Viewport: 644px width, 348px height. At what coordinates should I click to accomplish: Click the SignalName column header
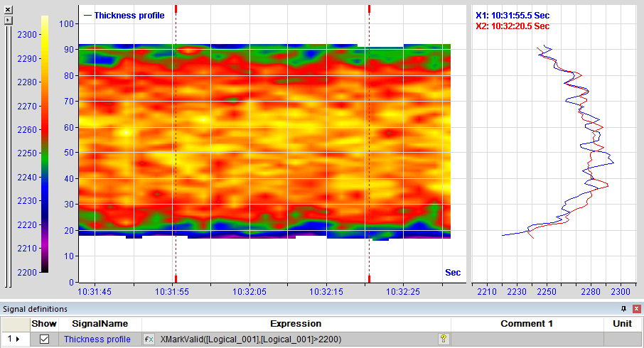click(x=100, y=324)
